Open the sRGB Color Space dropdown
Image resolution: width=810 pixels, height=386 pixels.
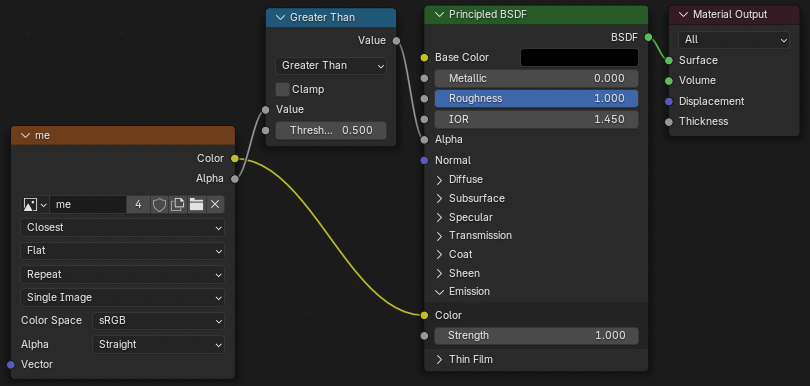tap(158, 320)
